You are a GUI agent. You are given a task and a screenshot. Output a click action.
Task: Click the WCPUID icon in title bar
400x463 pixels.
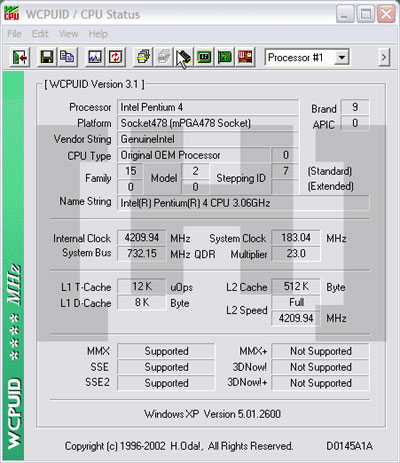[x=11, y=13]
